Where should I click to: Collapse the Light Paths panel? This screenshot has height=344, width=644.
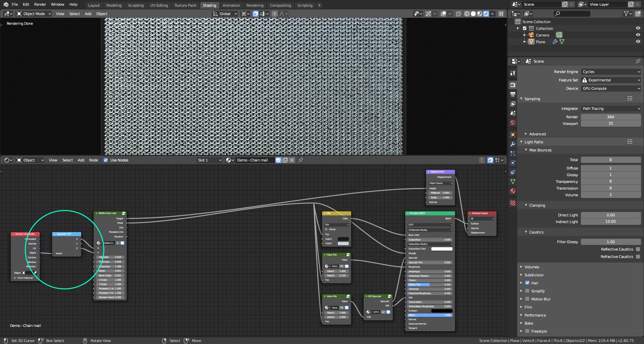point(534,142)
